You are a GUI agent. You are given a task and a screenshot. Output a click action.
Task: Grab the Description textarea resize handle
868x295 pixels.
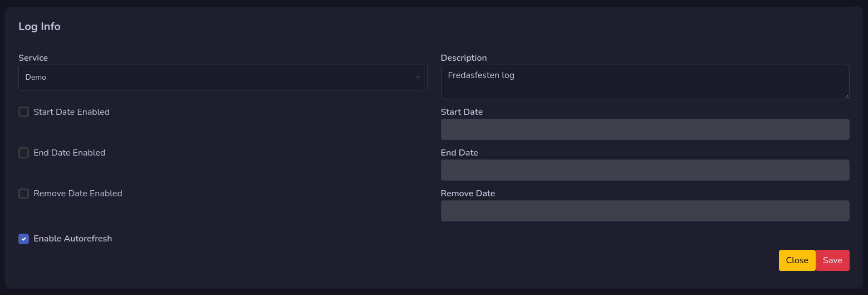846,96
